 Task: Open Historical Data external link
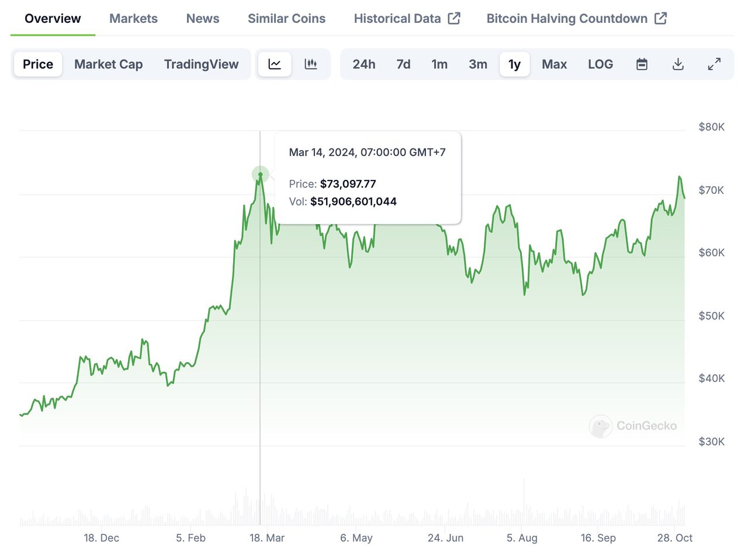[x=407, y=19]
